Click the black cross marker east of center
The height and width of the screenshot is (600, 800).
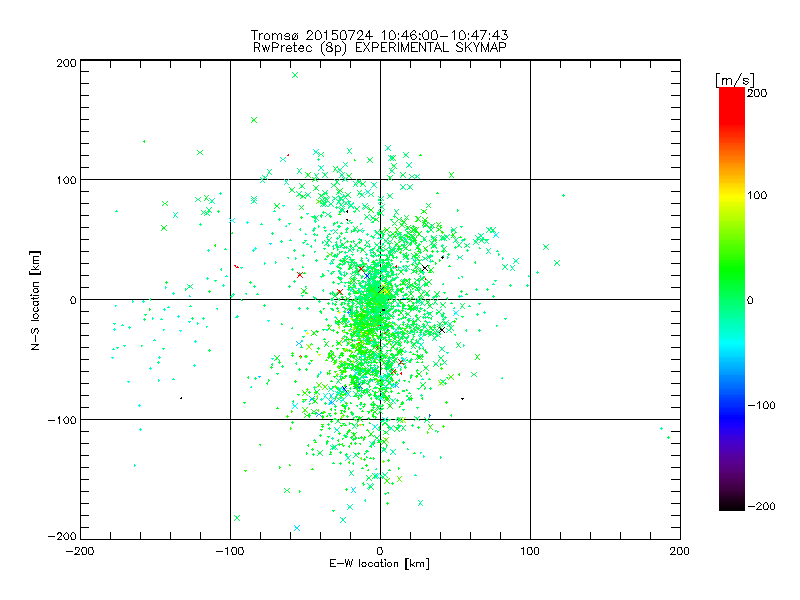point(442,330)
